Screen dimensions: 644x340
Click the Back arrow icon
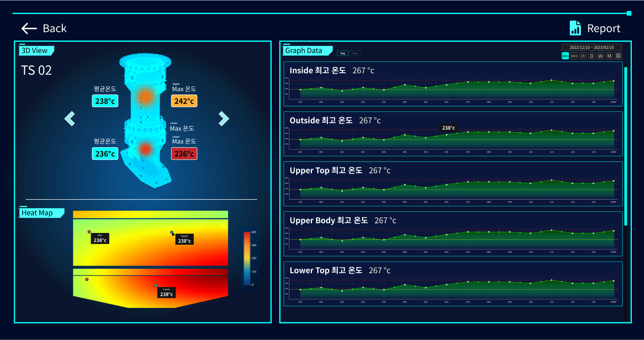click(29, 29)
